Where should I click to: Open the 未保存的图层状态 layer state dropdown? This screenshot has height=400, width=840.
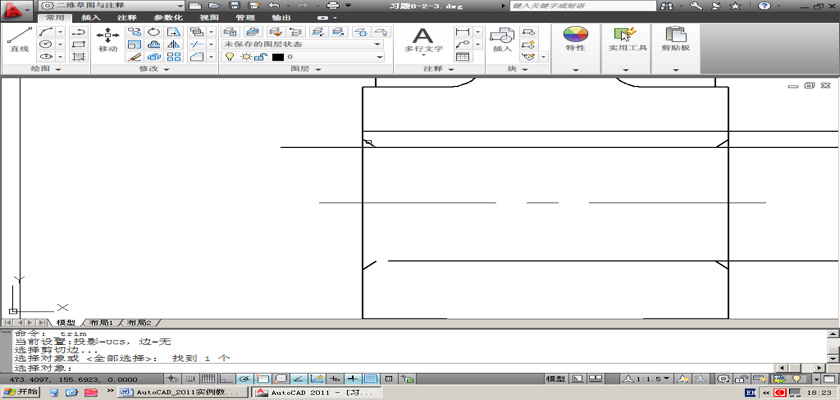pyautogui.click(x=301, y=44)
